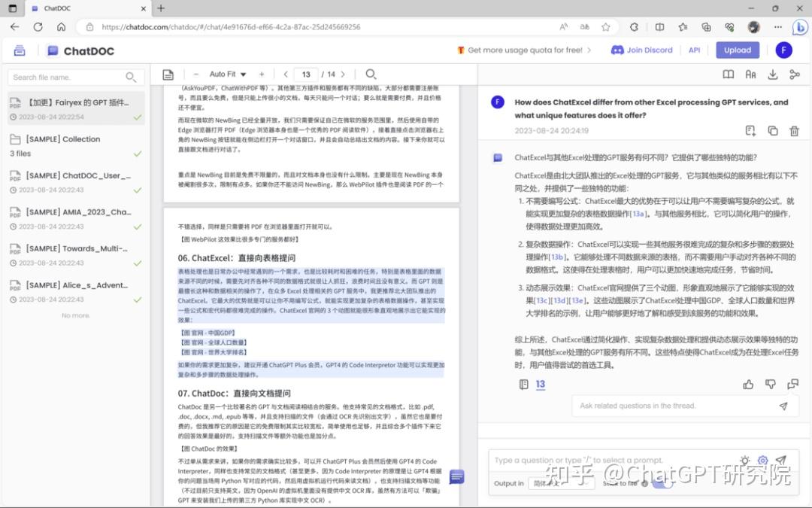Click the 06. ChatExcel heading in the PDF
The image size is (812, 508).
(237, 257)
